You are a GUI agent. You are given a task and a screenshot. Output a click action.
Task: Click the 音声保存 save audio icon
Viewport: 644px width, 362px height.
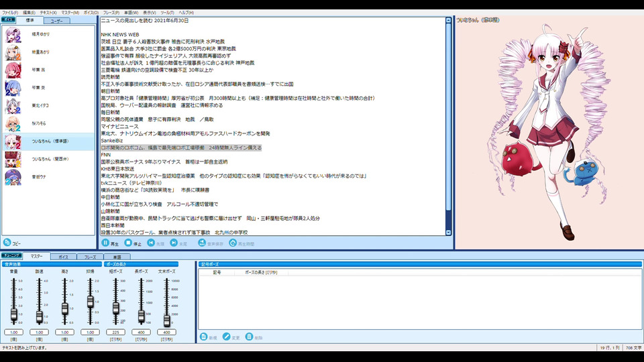tap(202, 243)
